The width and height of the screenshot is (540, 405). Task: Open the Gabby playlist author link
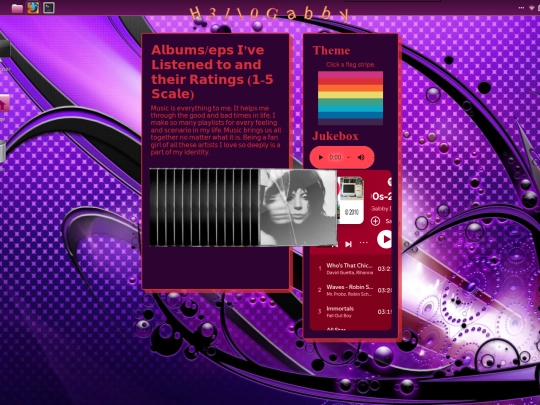(381, 209)
